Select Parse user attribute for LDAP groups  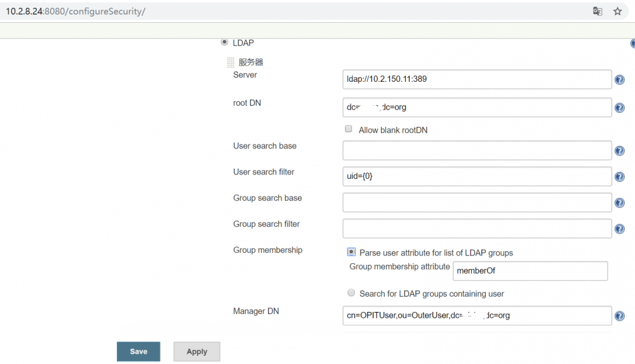(x=351, y=252)
